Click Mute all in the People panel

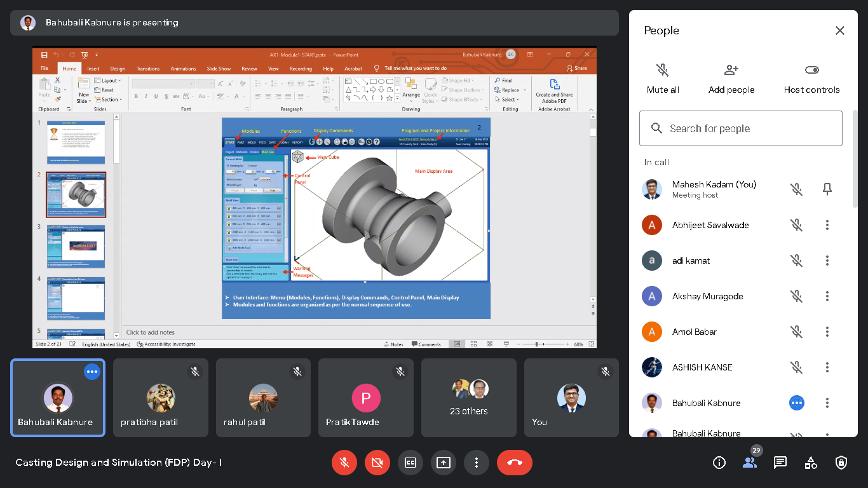(663, 78)
